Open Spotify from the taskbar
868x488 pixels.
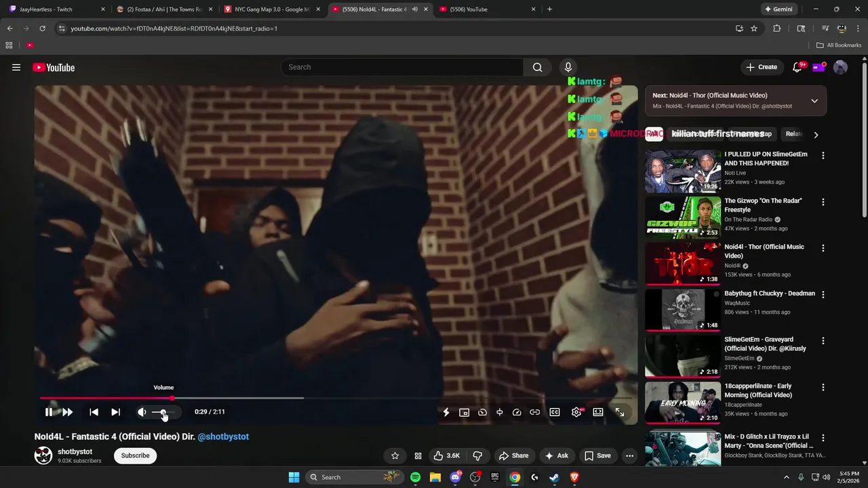(415, 477)
